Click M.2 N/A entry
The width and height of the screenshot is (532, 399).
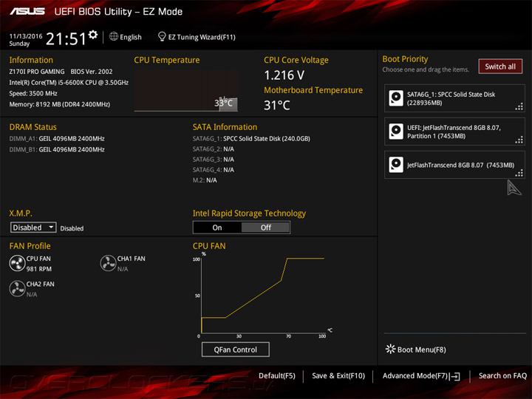point(205,180)
